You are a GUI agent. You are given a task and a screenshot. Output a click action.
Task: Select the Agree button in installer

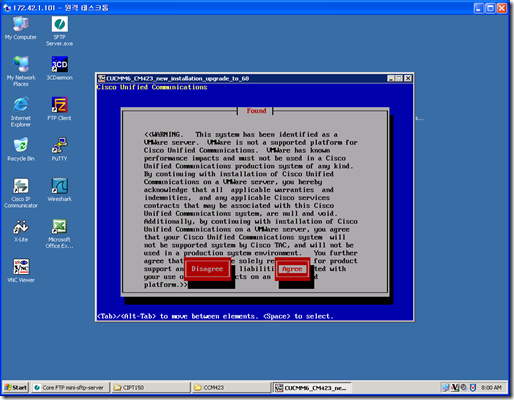click(292, 269)
